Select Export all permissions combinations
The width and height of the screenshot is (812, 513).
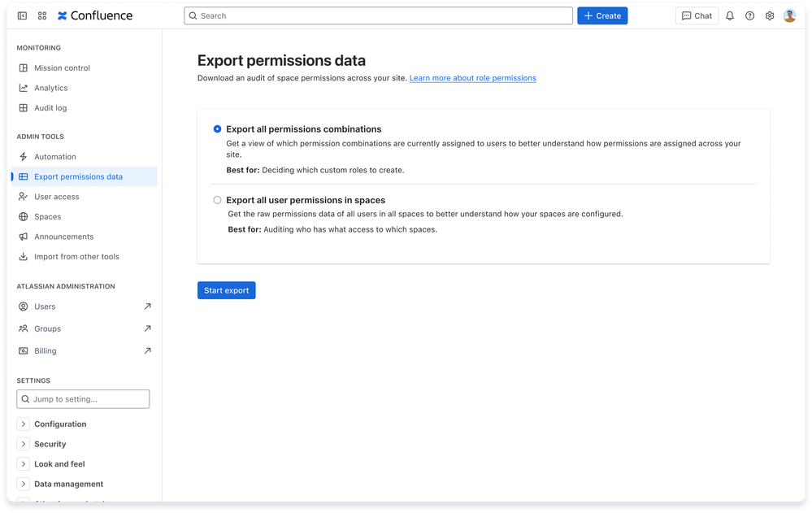pyautogui.click(x=217, y=128)
